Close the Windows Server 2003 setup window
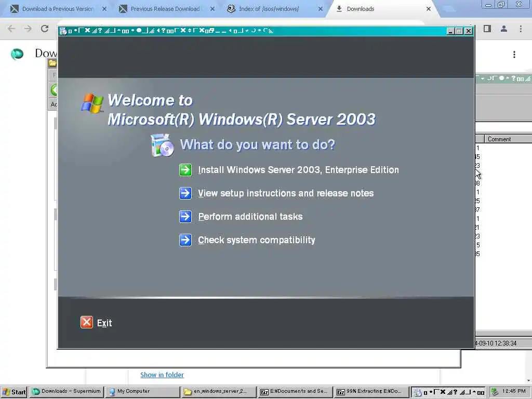 pyautogui.click(x=469, y=31)
